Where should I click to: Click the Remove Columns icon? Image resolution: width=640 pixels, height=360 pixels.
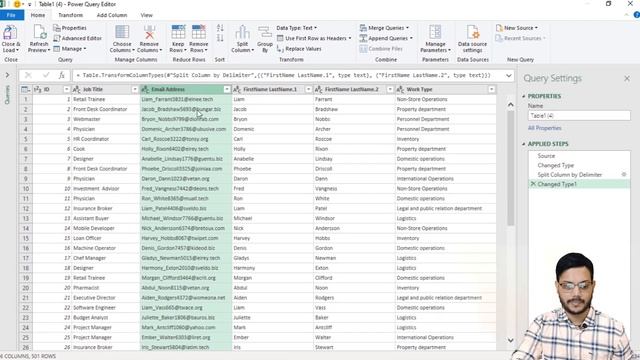point(149,32)
